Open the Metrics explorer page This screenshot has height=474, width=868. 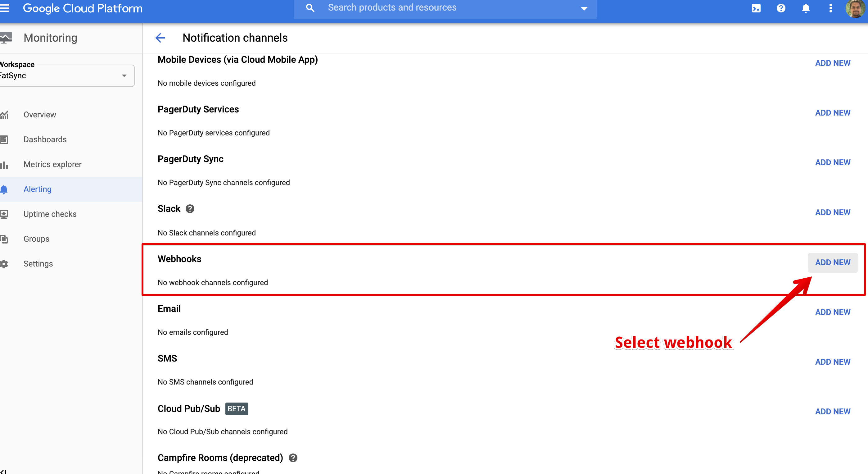tap(52, 164)
